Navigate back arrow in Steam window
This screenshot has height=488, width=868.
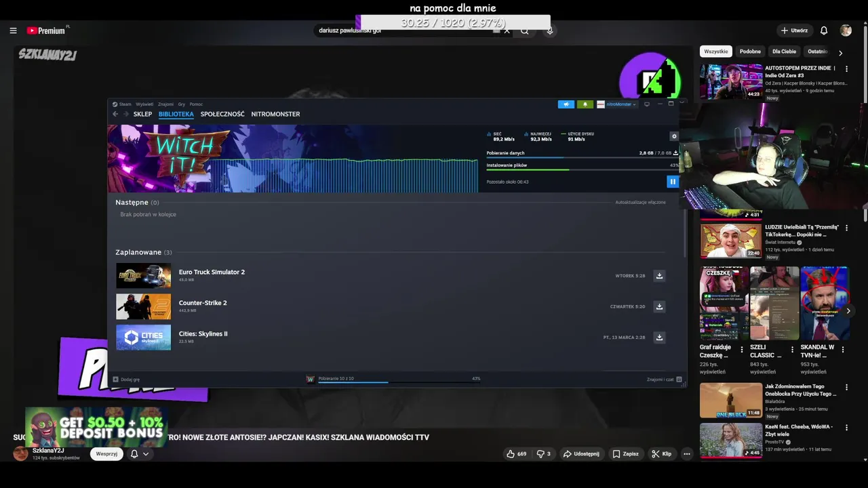click(115, 114)
